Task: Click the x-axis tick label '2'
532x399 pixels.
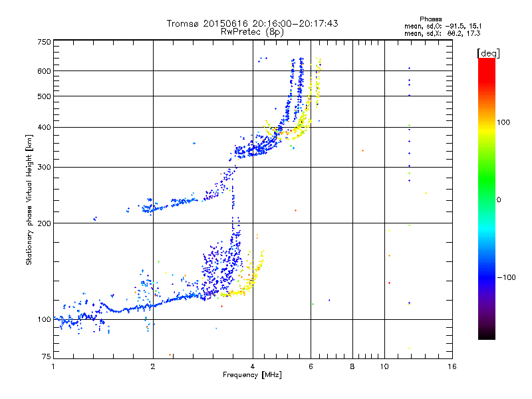Action: (153, 366)
